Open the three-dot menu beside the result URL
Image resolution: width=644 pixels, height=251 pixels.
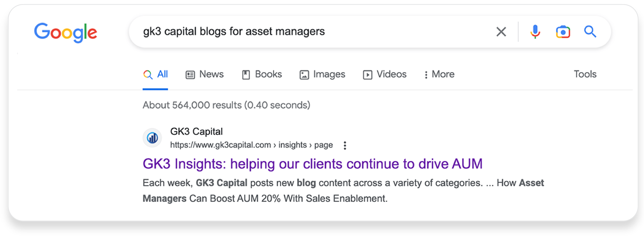click(345, 145)
